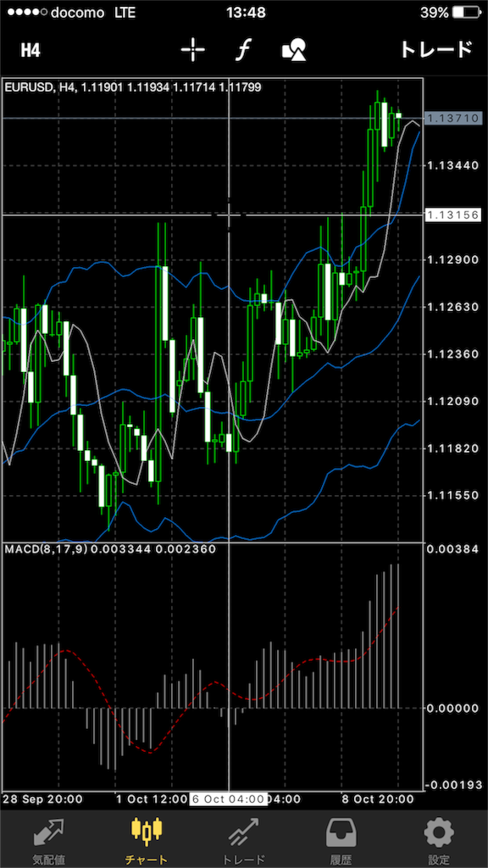Select the チャート chart tab

[146, 842]
